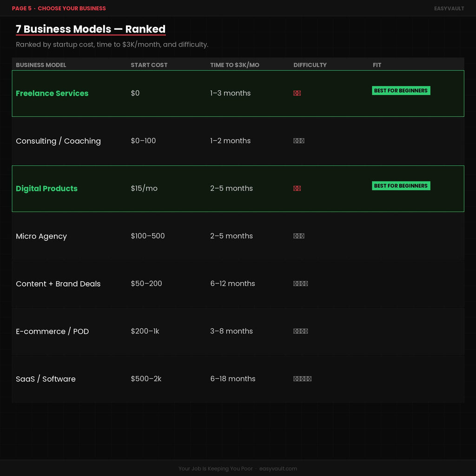
Task: Click the Micro Agency difficulty rating icons
Action: click(299, 236)
